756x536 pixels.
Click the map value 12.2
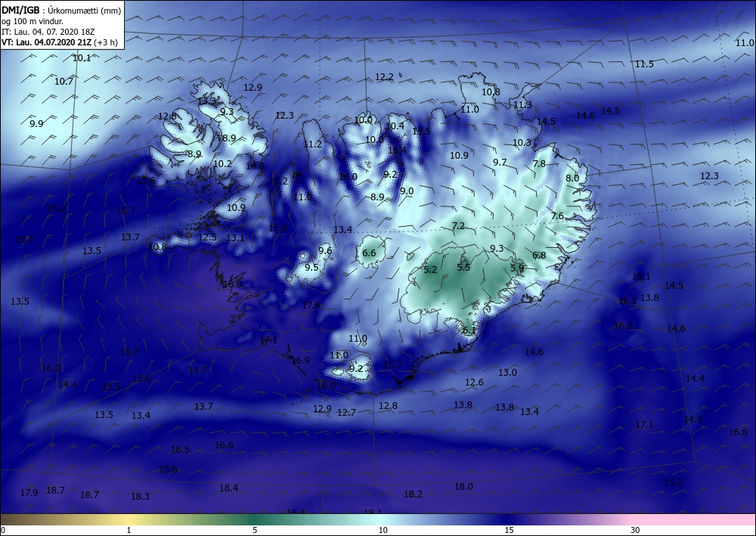coord(384,77)
